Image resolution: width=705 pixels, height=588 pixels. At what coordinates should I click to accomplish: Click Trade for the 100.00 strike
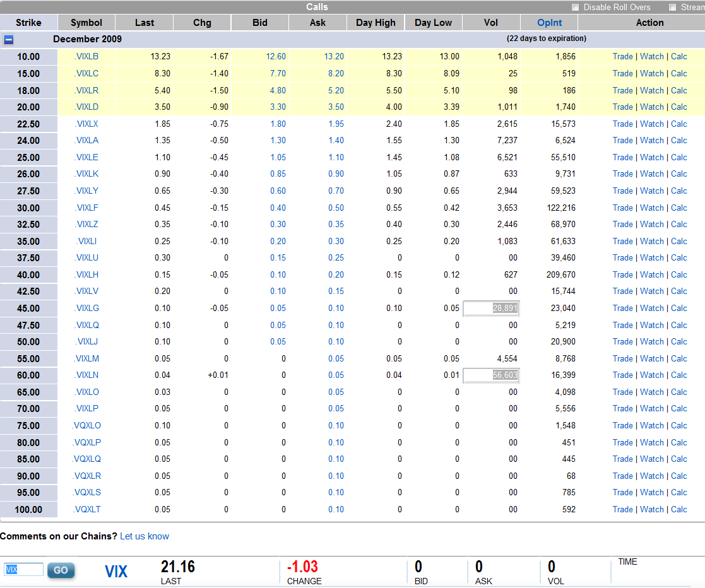click(622, 510)
